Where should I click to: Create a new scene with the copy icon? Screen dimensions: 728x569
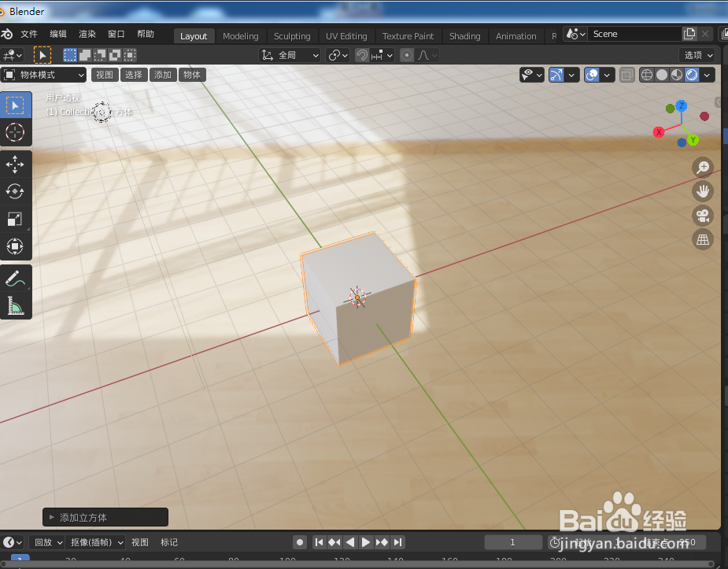click(x=689, y=34)
